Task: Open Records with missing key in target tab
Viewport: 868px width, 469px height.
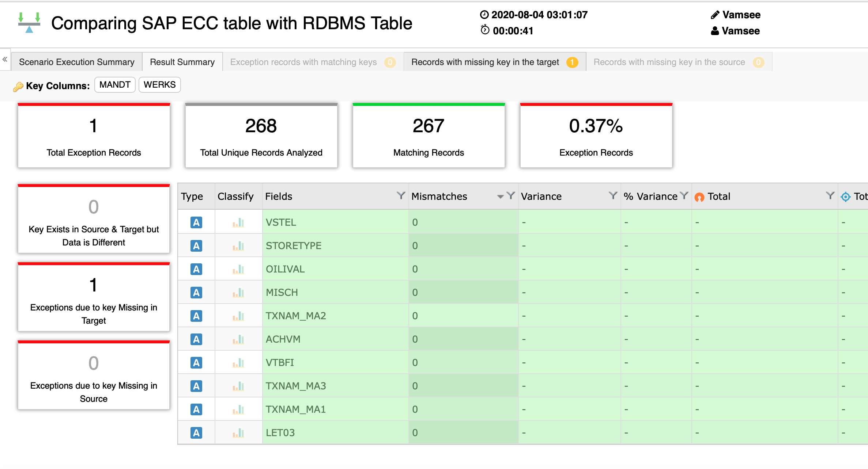Action: [485, 62]
